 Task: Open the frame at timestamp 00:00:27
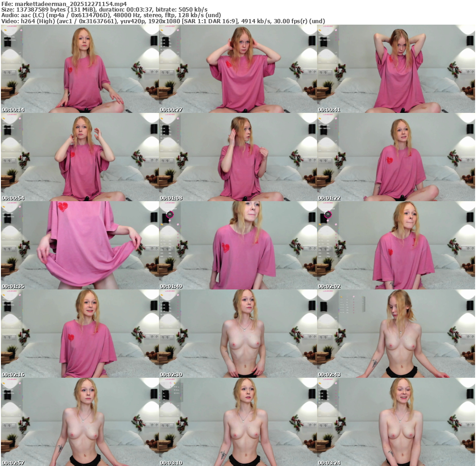tap(238, 69)
